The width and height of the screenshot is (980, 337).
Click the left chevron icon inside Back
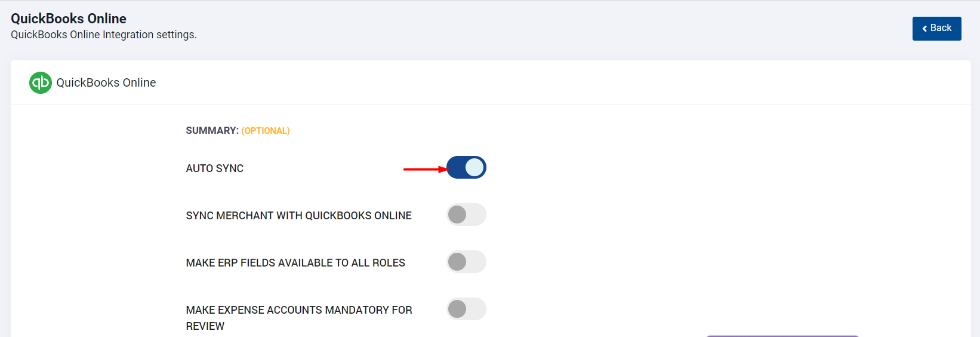924,29
